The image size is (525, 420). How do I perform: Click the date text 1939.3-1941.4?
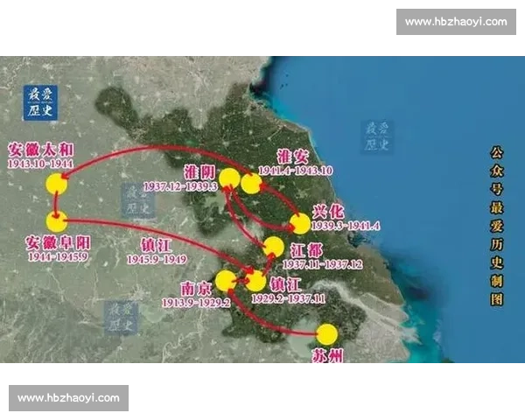pos(346,226)
